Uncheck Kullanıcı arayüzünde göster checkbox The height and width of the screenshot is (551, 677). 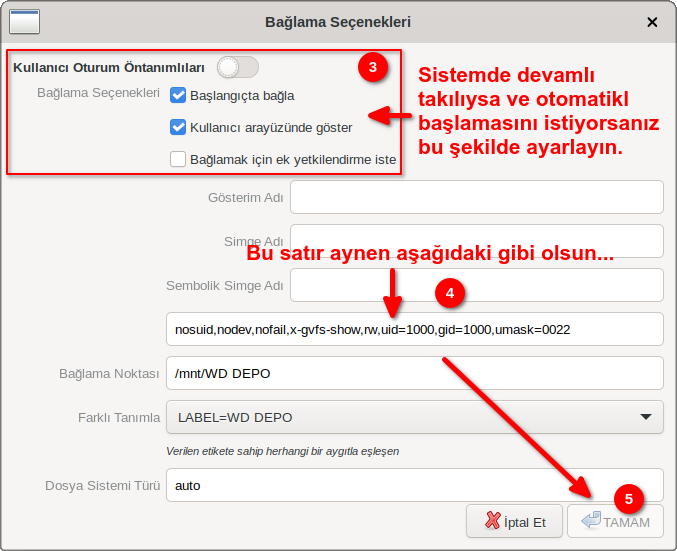(x=179, y=127)
